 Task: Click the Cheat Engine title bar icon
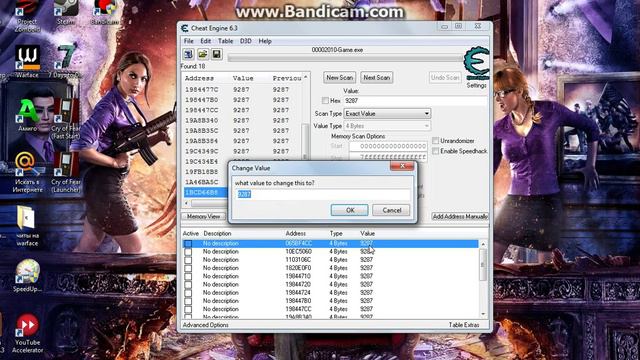184,28
